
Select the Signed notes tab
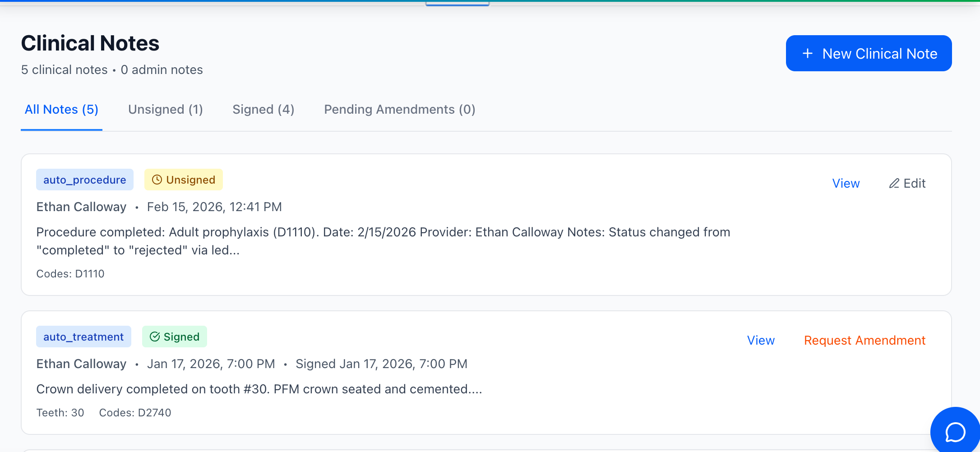point(263,110)
